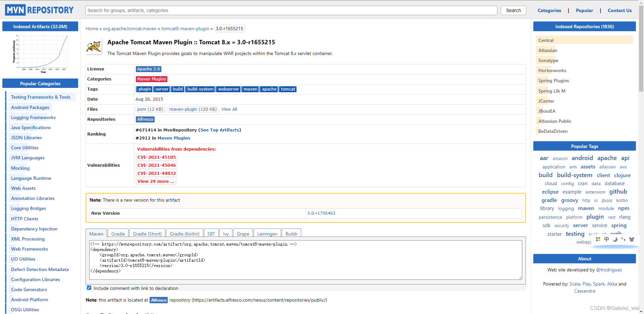
Task: Open Dependency Injection category
Action: click(34, 229)
